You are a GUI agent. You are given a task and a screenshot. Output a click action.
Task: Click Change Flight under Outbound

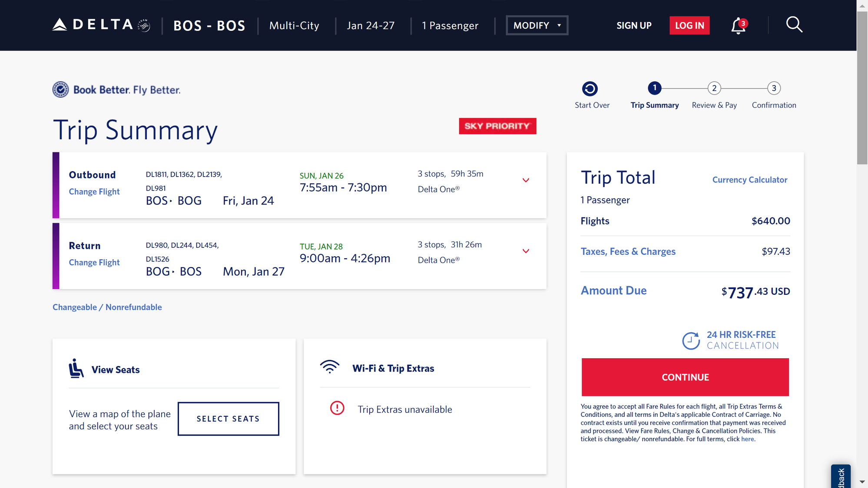(94, 191)
